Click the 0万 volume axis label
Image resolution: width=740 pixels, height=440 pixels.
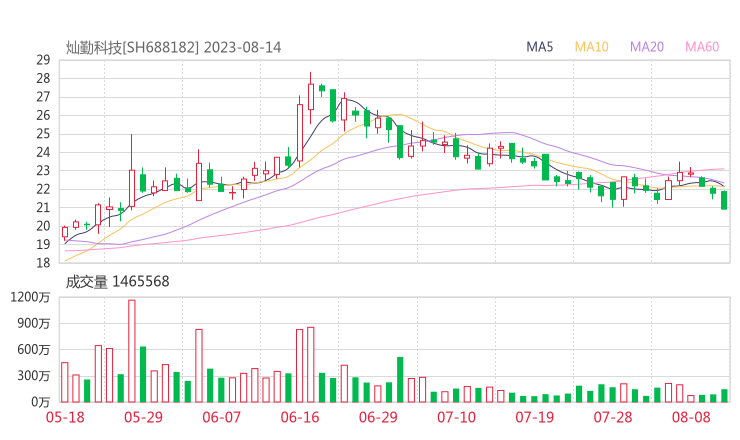[x=41, y=402]
